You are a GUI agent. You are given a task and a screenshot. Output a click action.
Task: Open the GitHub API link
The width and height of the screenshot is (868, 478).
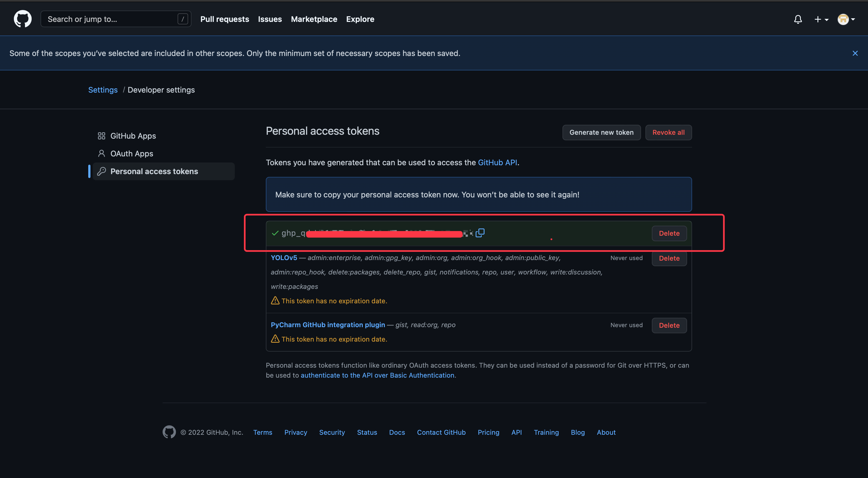497,162
